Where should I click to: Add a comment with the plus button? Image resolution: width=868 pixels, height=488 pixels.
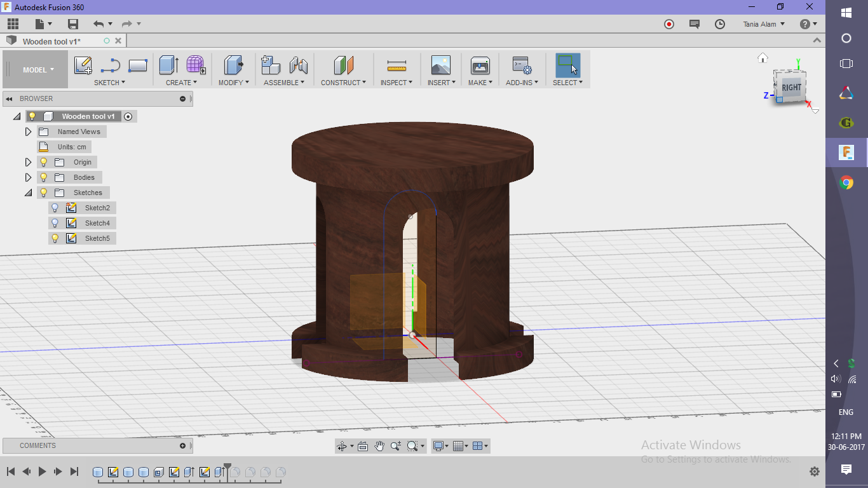click(x=183, y=446)
